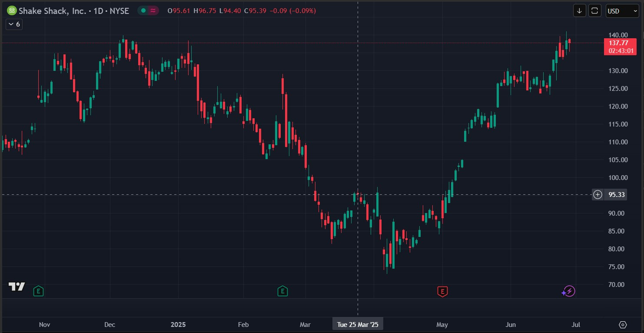Click the 90.00 price axis label
Image resolution: width=644 pixels, height=333 pixels.
click(x=617, y=213)
